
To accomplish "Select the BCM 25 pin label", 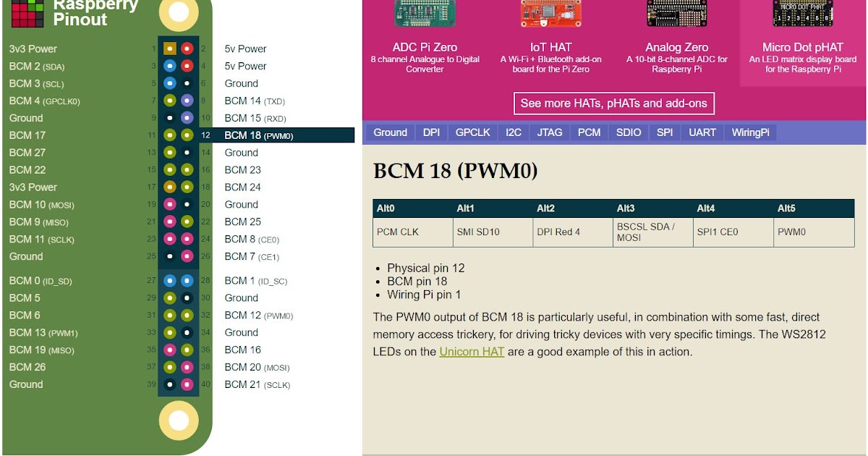I will coord(243,221).
